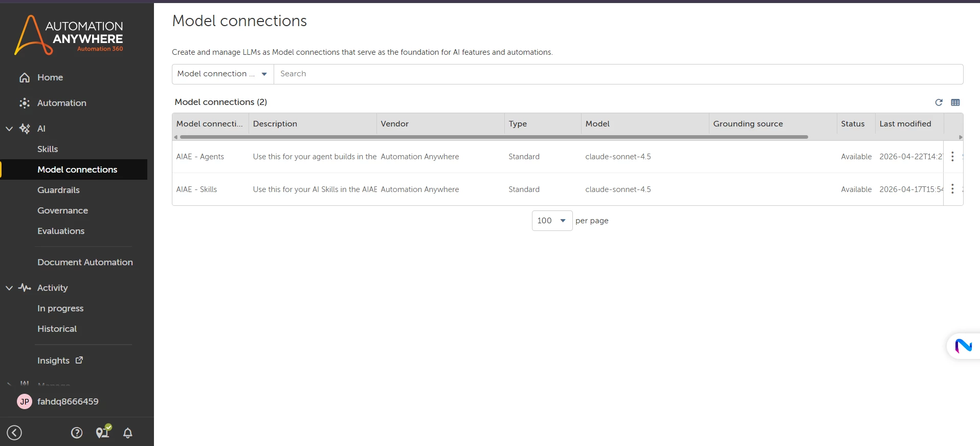
Task: Open the Automation section icon
Action: 25,103
